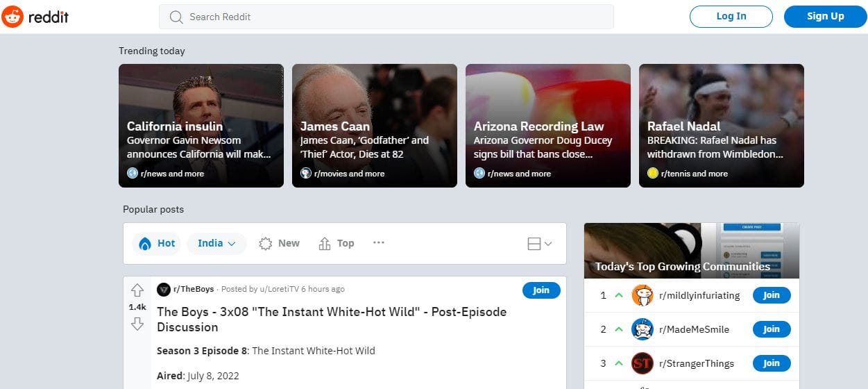Click 'Season 3 Episode 8' line
Viewport: 868px width, 389px height.
(x=266, y=351)
